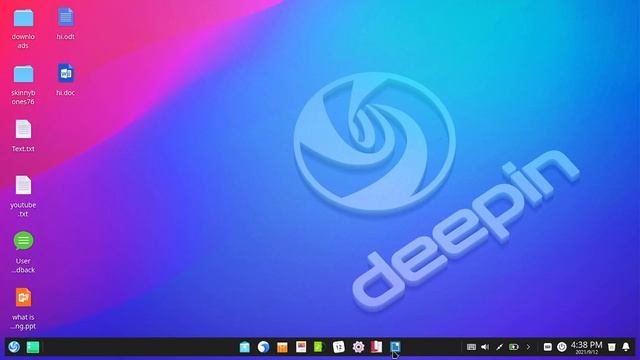Click the green multitasking view dock icon
Image resolution: width=640 pixels, height=360 pixels.
[x=33, y=347]
